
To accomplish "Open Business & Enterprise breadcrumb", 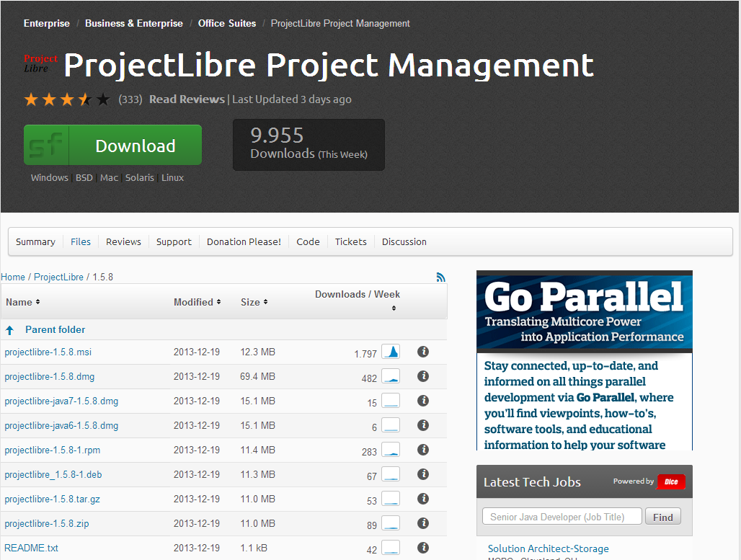I will click(x=134, y=24).
